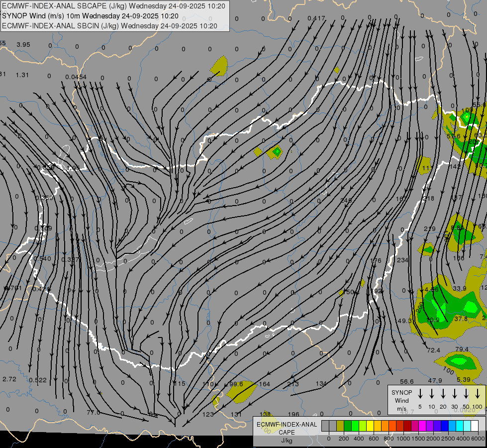This screenshot has width=487, height=448.
Task: Click the 6000 tick label in CAPE legend
Action: pos(478,439)
